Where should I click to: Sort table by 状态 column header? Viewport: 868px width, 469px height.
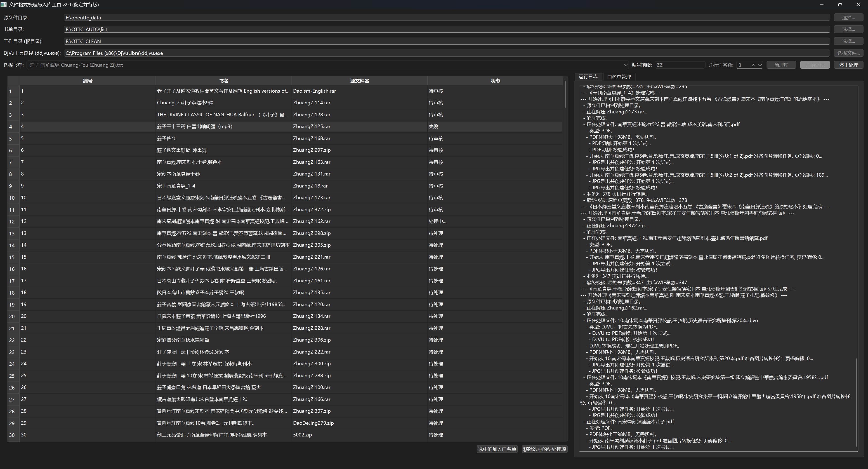tap(495, 81)
